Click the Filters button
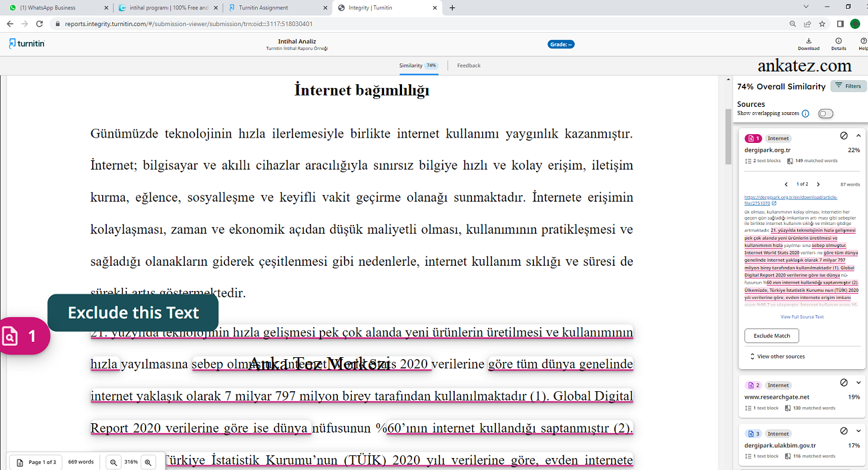This screenshot has width=868, height=470. [847, 85]
